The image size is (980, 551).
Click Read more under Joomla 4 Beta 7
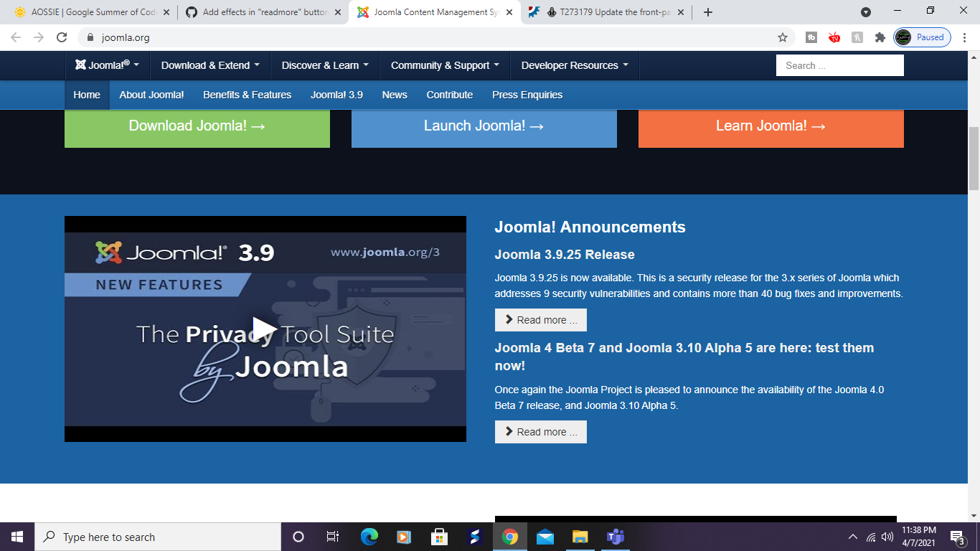(x=541, y=432)
